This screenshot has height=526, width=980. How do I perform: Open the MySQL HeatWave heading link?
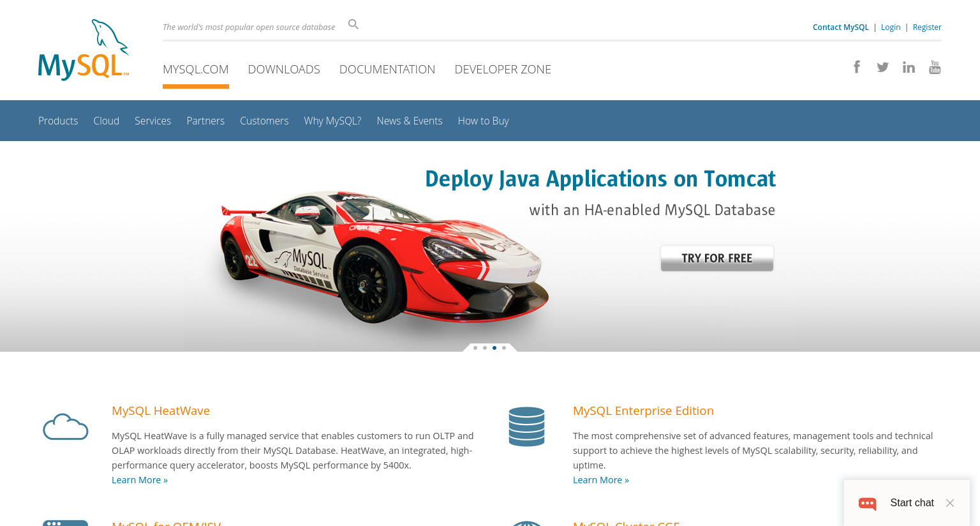coord(161,410)
